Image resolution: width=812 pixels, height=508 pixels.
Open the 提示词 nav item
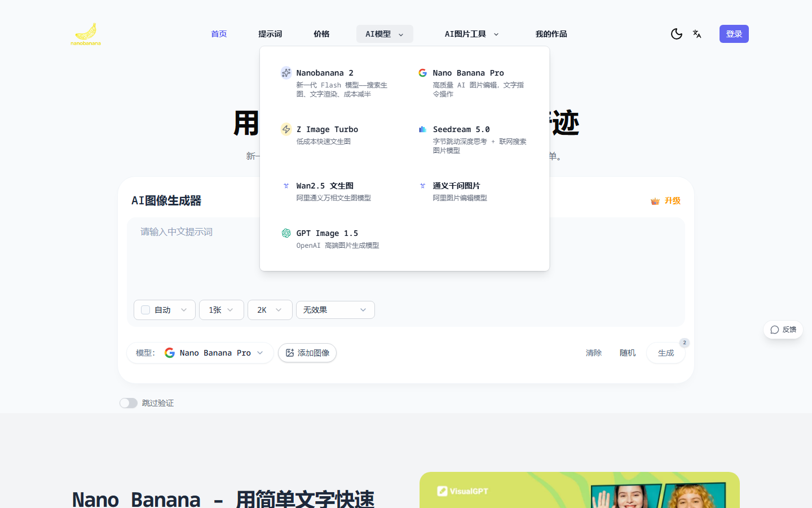coord(270,34)
